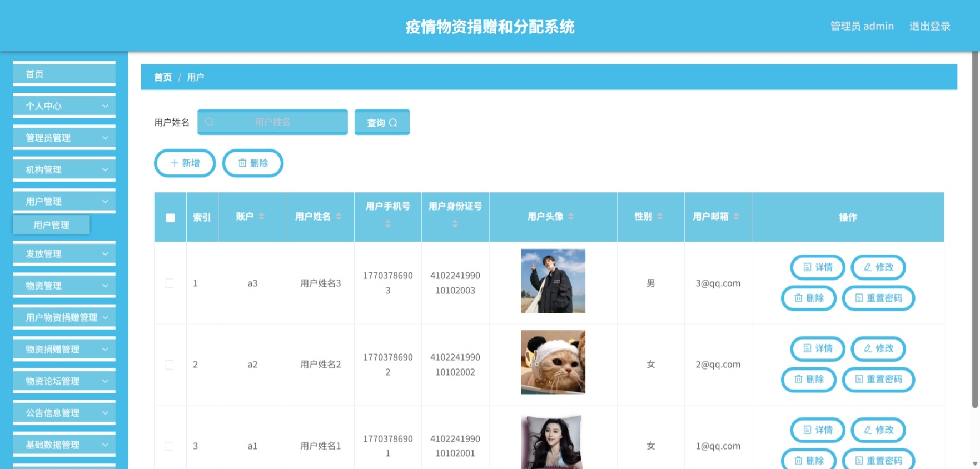This screenshot has height=469, width=980.
Task: Click the search magnifier icon in 用户姓名 field
Action: 209,122
